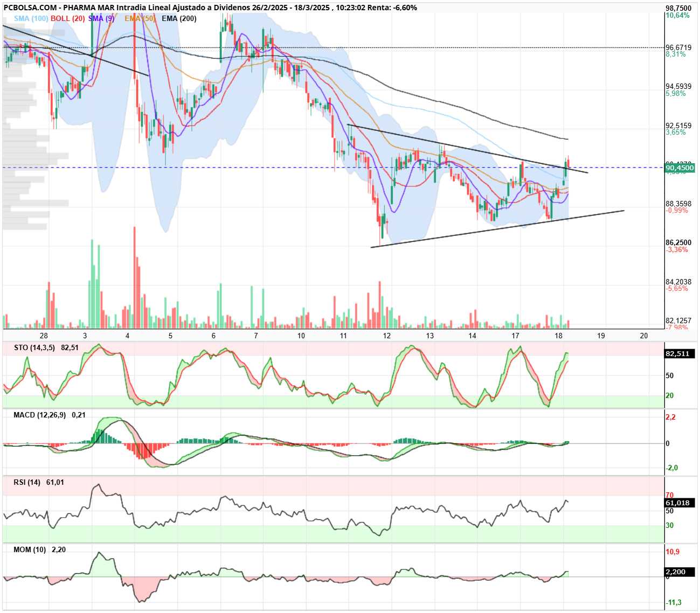Select the EMA (50) legend label
This screenshot has width=700, height=613.
coord(140,18)
